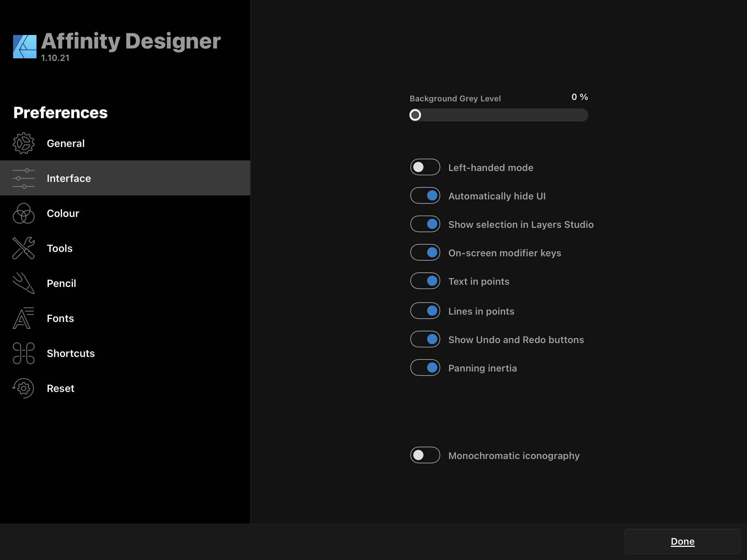Enable Left-handed mode switch

point(425,167)
